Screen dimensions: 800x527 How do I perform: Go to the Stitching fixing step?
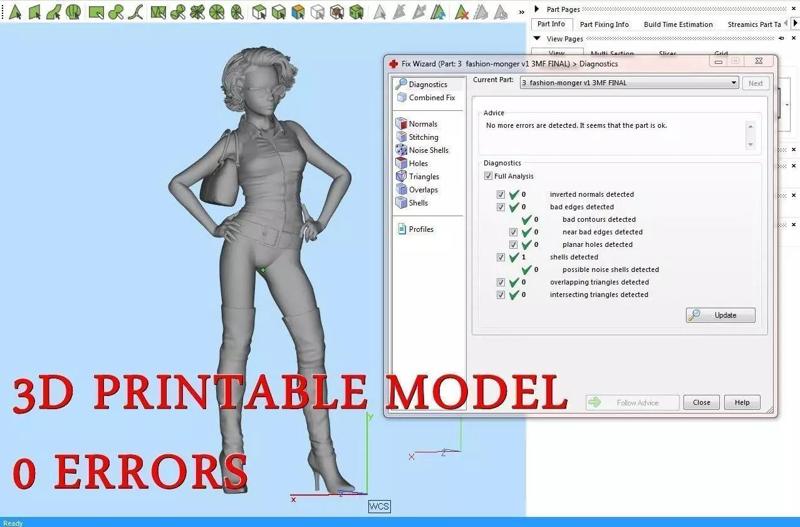pos(423,137)
